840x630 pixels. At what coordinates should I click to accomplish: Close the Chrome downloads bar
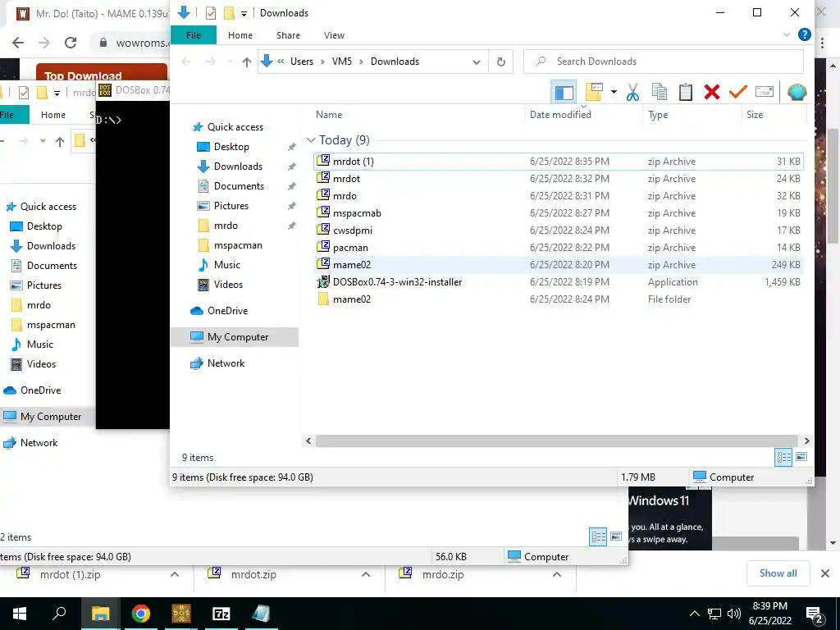coord(825,573)
